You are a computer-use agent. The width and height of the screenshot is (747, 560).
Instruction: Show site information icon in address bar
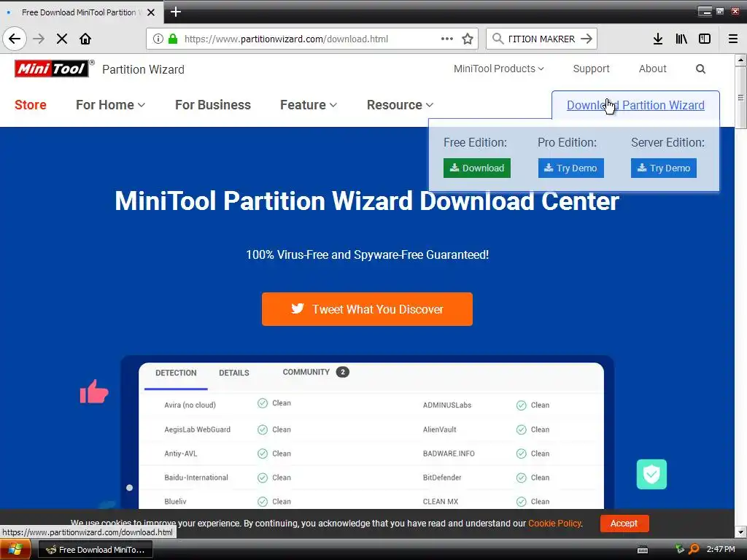click(x=158, y=39)
